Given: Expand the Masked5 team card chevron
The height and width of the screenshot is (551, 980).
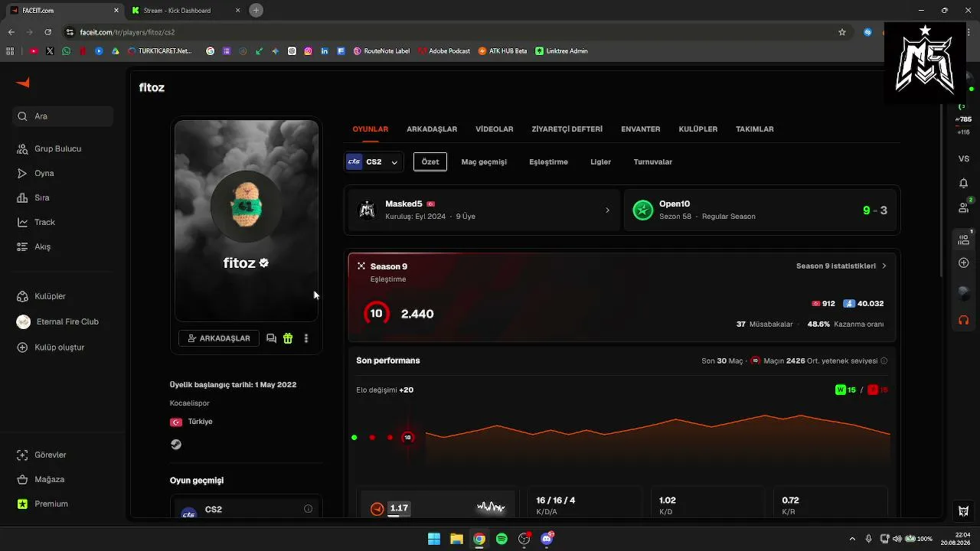Looking at the screenshot, I should pyautogui.click(x=608, y=210).
